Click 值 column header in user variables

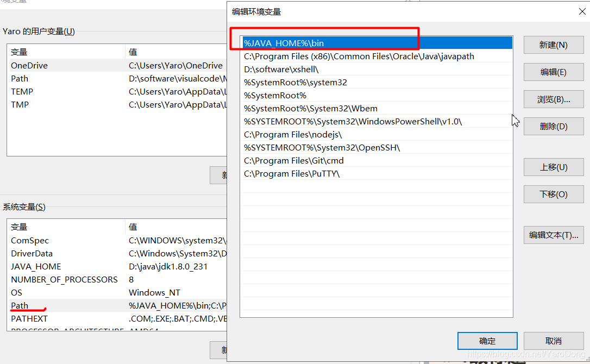pyautogui.click(x=176, y=52)
